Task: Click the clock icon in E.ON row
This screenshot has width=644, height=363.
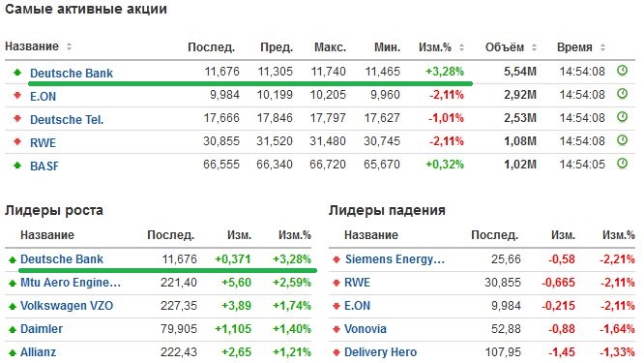Action: click(x=622, y=94)
